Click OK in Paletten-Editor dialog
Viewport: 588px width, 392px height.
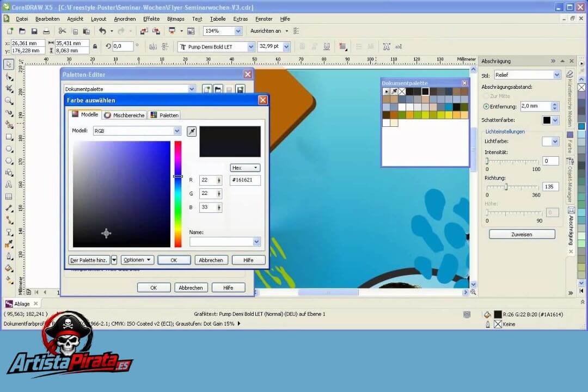coord(154,287)
